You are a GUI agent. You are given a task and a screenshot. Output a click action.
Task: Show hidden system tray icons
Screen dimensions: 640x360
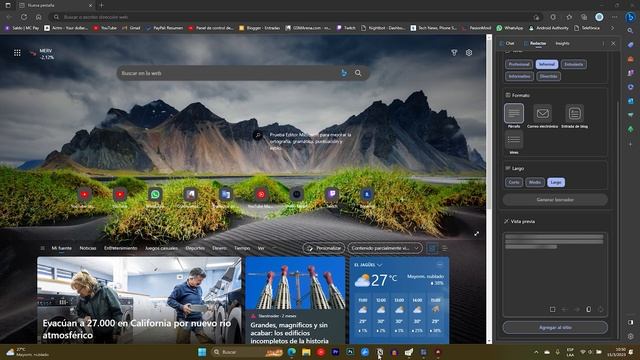point(536,352)
